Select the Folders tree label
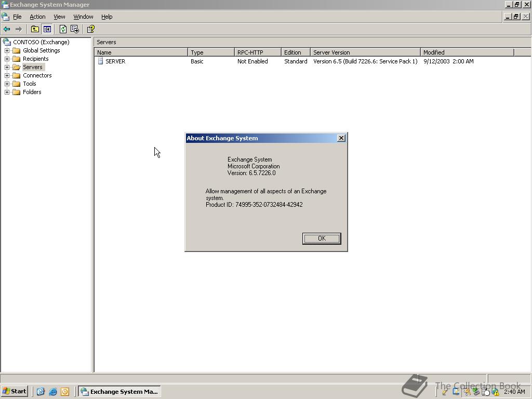The image size is (532, 399). [32, 92]
